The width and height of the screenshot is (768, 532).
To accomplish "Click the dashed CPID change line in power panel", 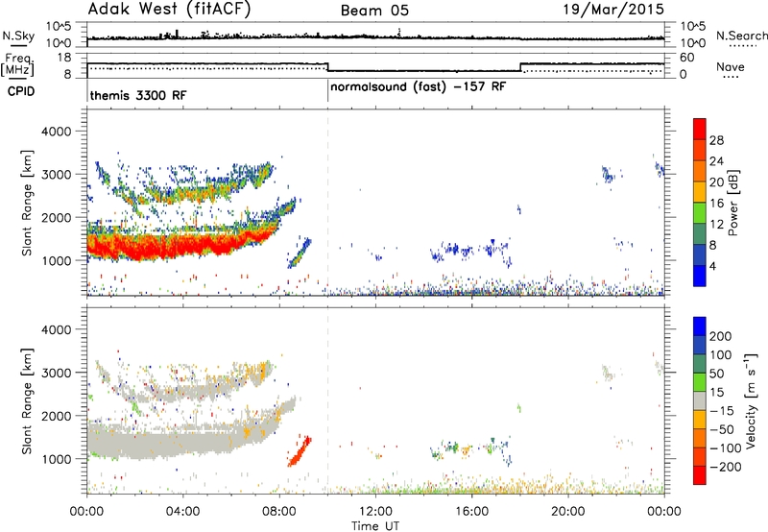I will pos(327,203).
